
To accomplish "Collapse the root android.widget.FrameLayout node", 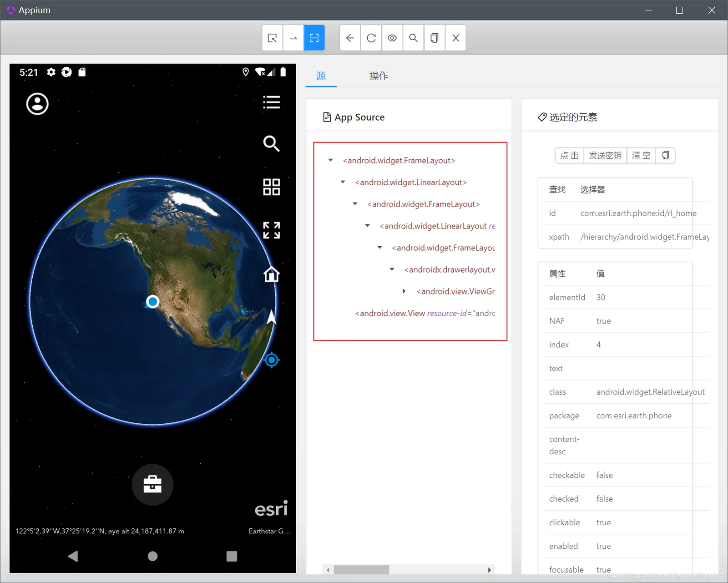I will pyautogui.click(x=331, y=160).
